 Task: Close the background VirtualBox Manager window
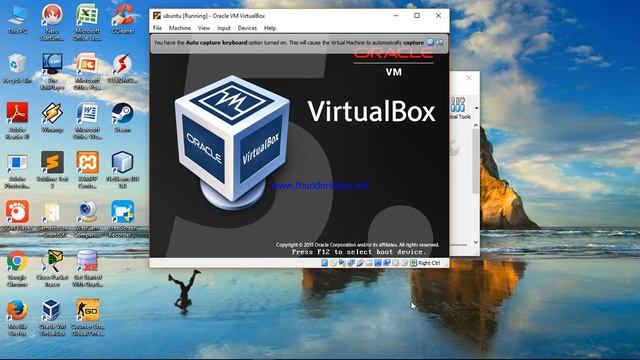coord(469,78)
